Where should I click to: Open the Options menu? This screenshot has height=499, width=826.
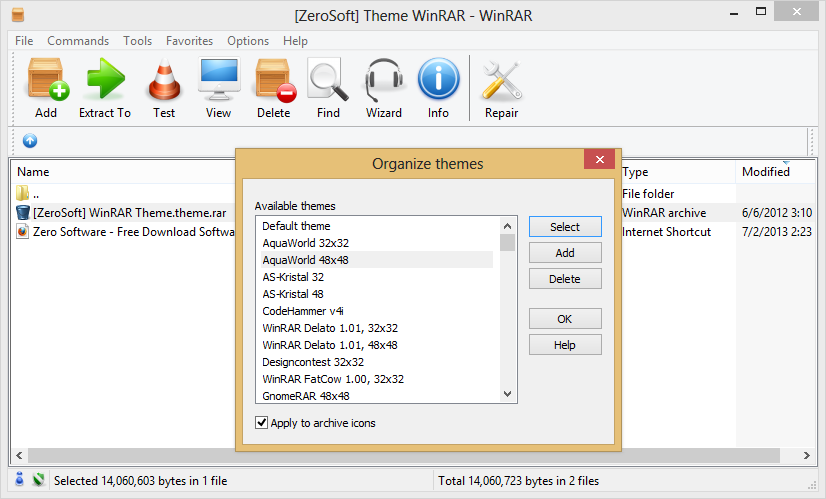coord(248,41)
